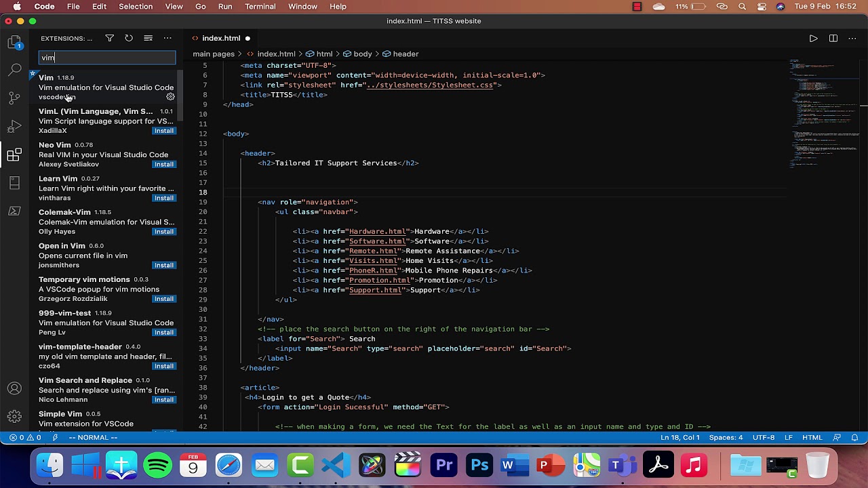Select the vim-template-header extension entry
Viewport: 868px width, 488px height.
106,357
